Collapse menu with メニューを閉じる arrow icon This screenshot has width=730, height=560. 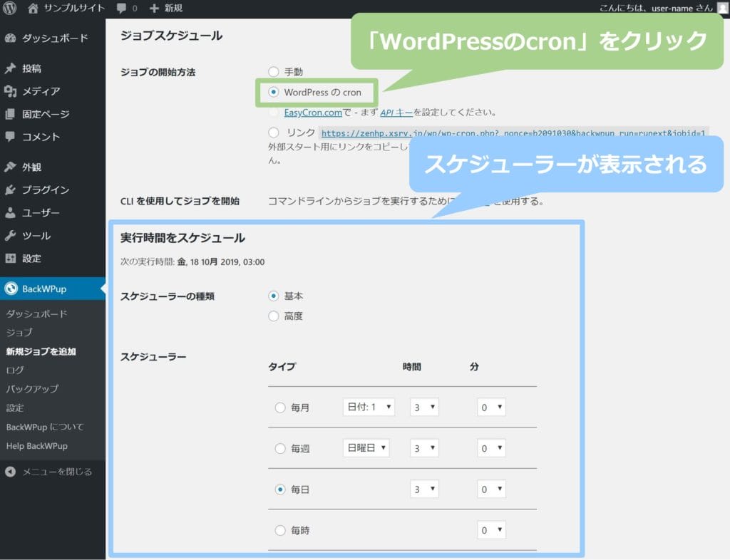(x=11, y=472)
